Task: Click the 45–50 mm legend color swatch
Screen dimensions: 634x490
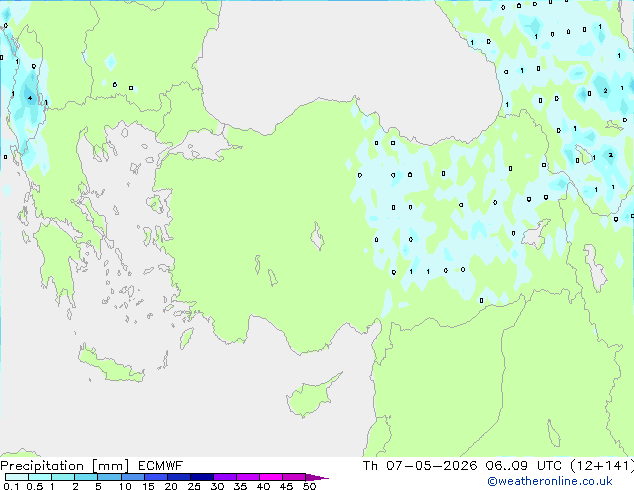Action: [294, 477]
